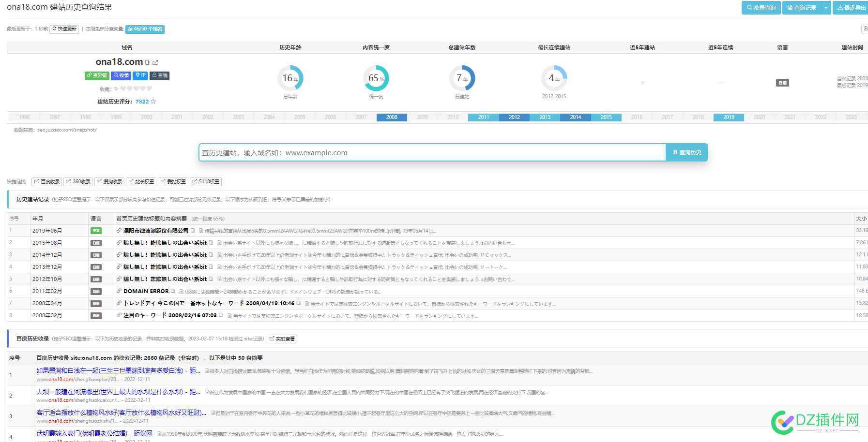Copy icon next to the DOMAIN ERROR title
The image size is (868, 442).
click(173, 291)
